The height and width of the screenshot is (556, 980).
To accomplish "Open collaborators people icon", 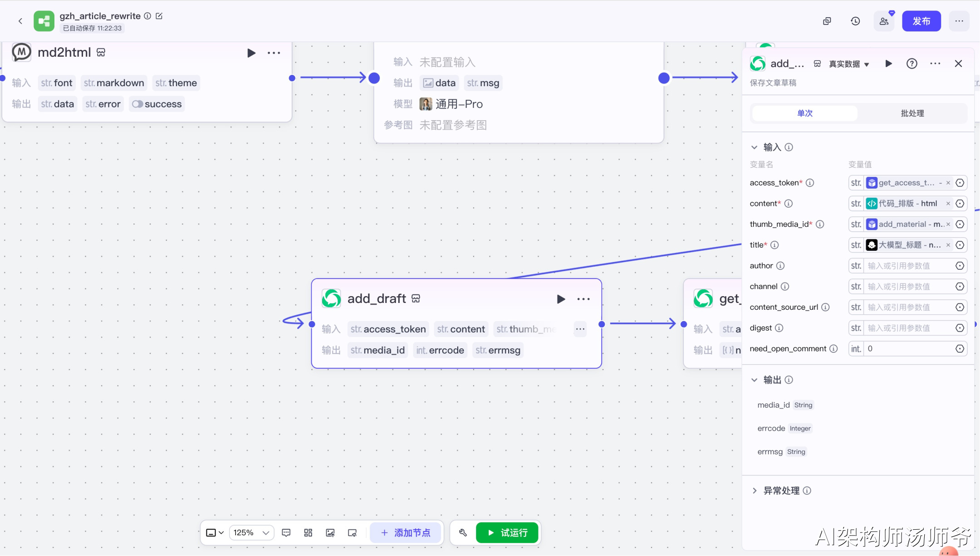I will [x=884, y=21].
